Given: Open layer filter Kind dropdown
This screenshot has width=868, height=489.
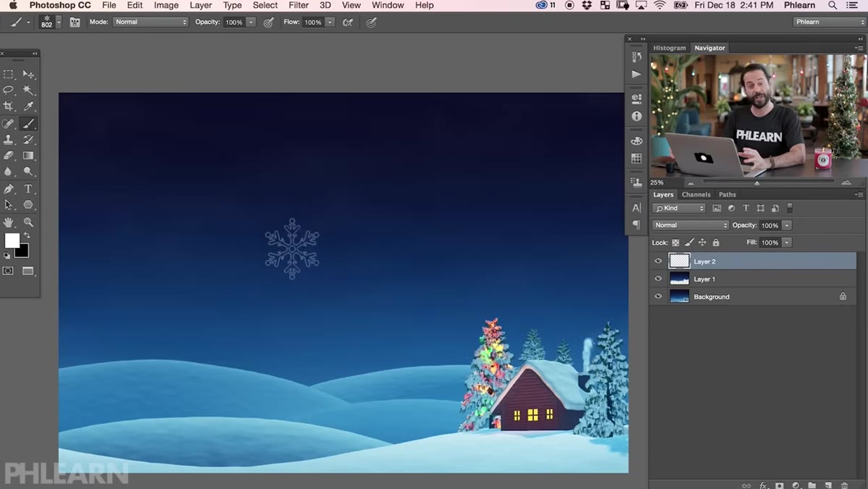Looking at the screenshot, I should pos(679,208).
